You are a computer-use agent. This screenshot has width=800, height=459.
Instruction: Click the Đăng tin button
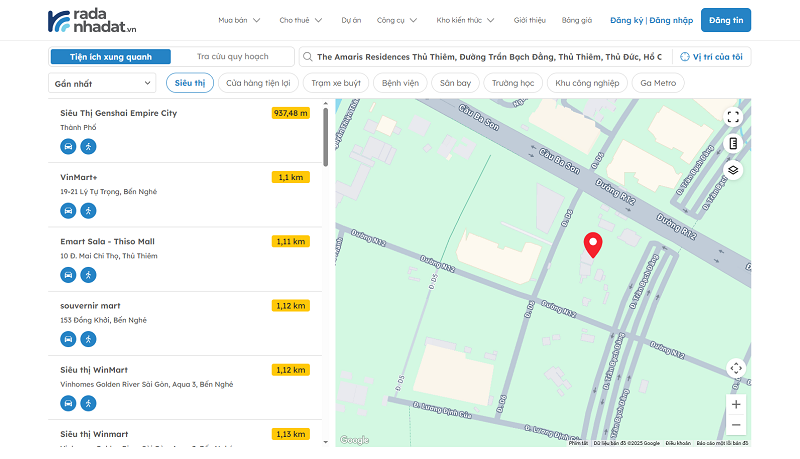tap(726, 20)
